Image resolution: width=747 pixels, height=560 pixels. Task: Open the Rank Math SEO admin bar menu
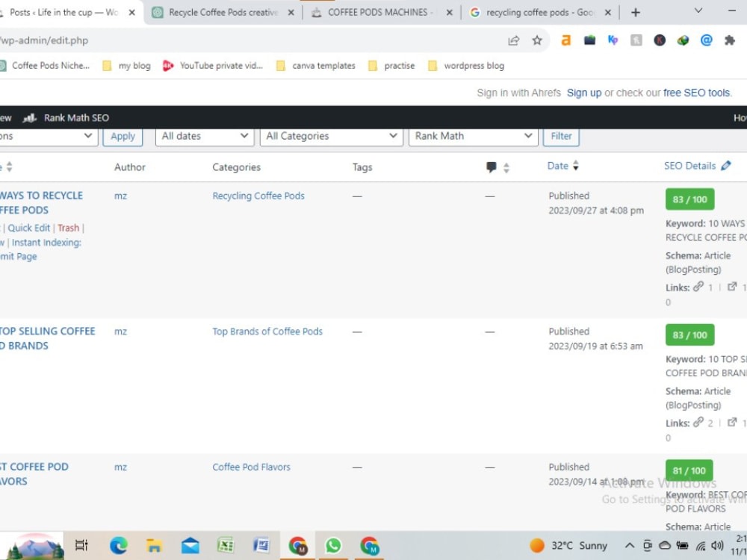(66, 118)
